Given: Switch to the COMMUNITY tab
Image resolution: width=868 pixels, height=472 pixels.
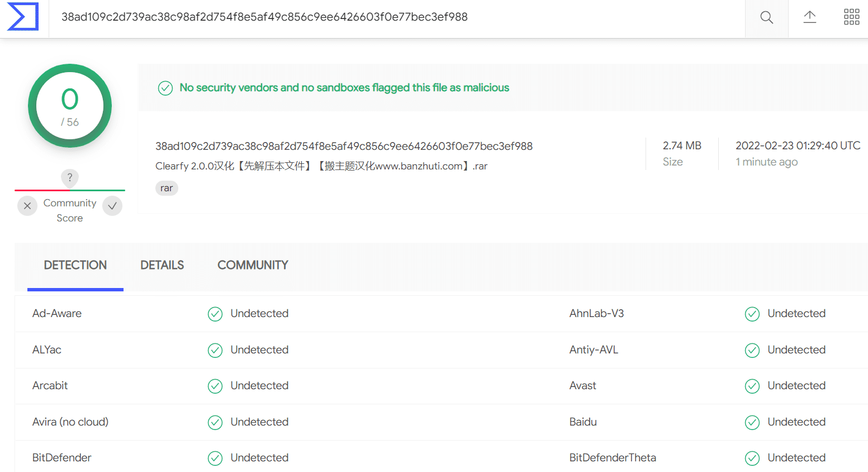Looking at the screenshot, I should tap(253, 266).
